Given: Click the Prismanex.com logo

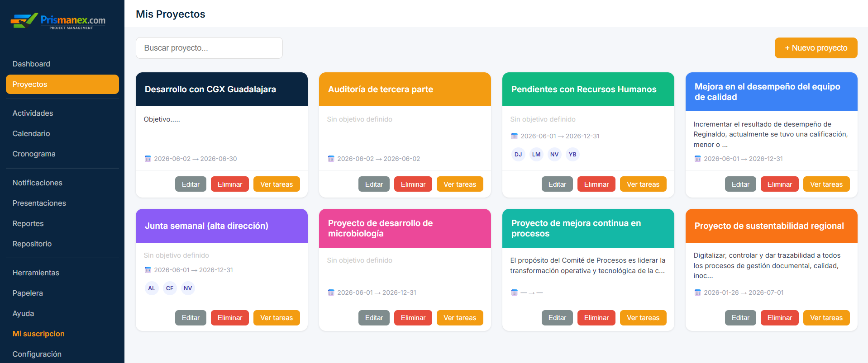Looking at the screenshot, I should [58, 21].
